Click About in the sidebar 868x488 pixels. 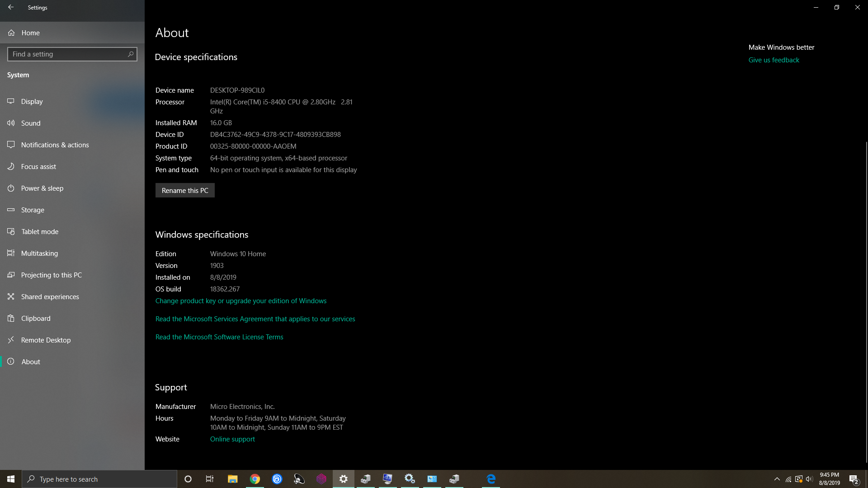(30, 361)
